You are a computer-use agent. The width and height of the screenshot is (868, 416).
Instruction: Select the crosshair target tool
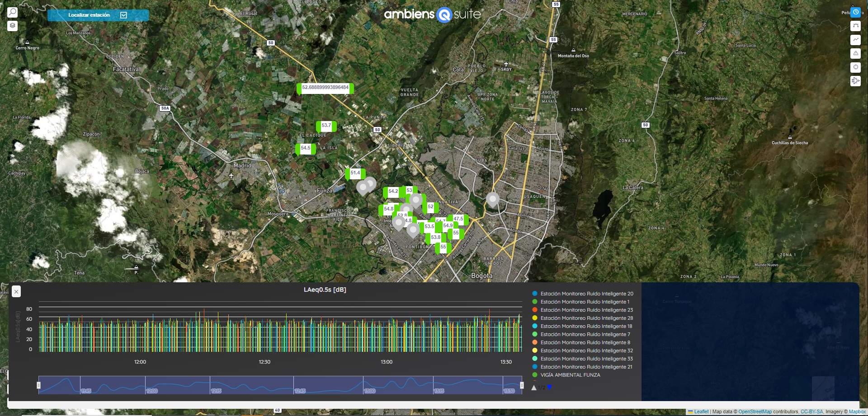(855, 67)
